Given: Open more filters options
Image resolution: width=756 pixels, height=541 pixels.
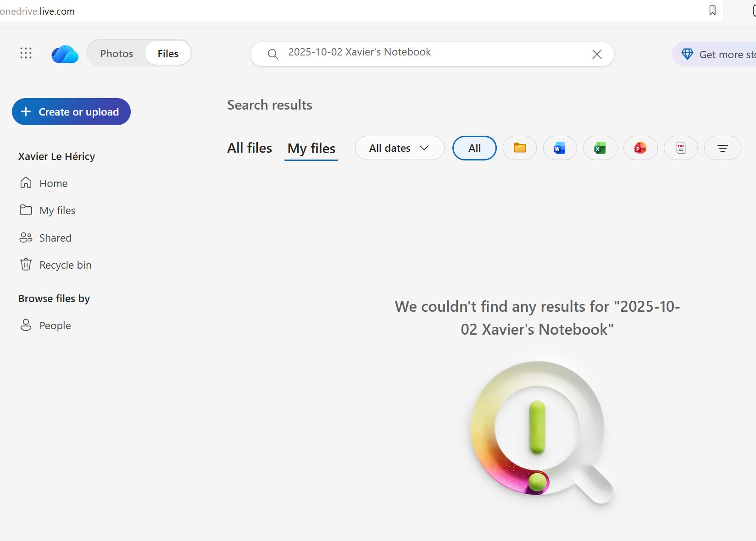Looking at the screenshot, I should pyautogui.click(x=723, y=148).
